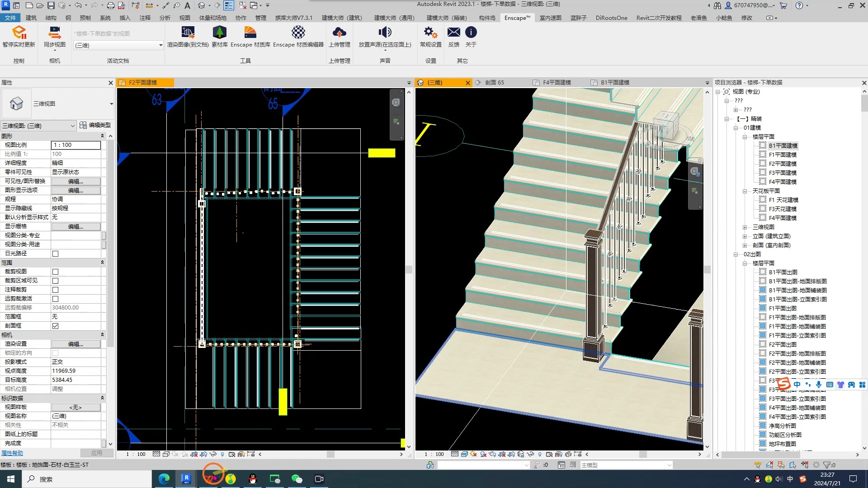Collapse the 图形 properties section
Screen dimensions: 868x488
coord(102,136)
